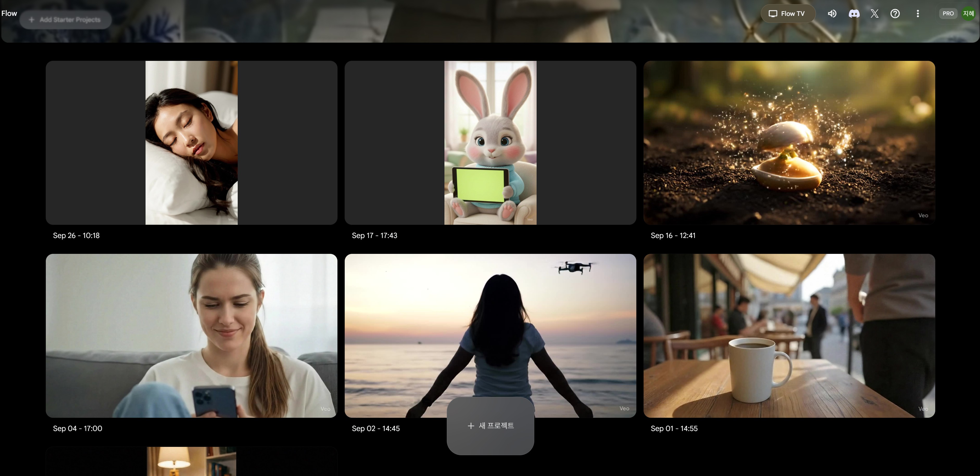The height and width of the screenshot is (476, 980).
Task: Click the PRO badge
Action: pyautogui.click(x=948, y=14)
